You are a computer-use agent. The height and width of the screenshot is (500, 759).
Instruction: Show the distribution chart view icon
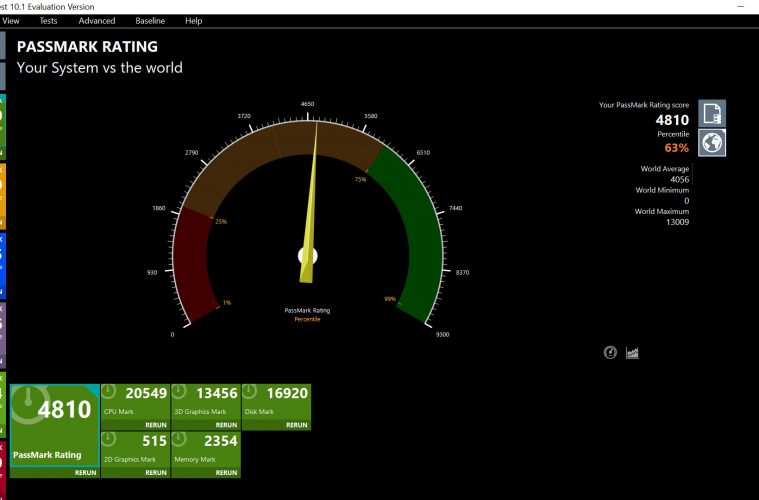632,352
